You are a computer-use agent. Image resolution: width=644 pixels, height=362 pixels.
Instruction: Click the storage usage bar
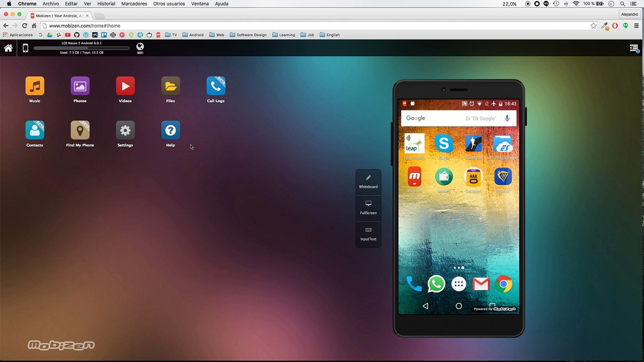[x=82, y=48]
